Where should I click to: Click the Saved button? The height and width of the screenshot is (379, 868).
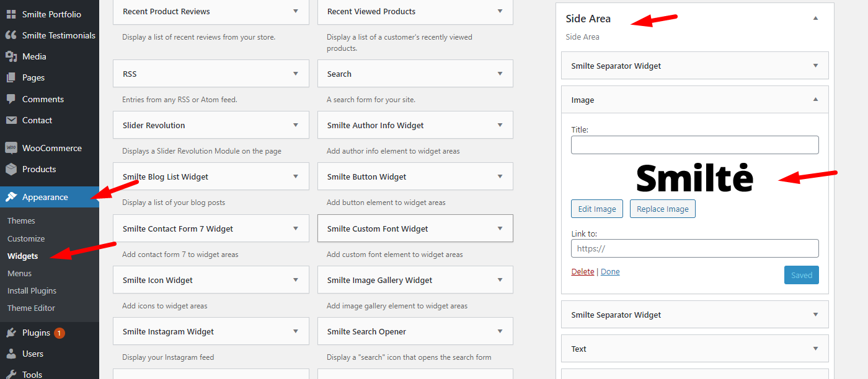[x=802, y=275]
